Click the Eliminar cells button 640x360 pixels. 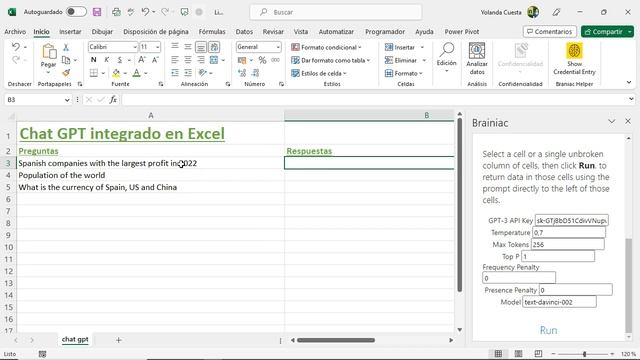tap(401, 60)
